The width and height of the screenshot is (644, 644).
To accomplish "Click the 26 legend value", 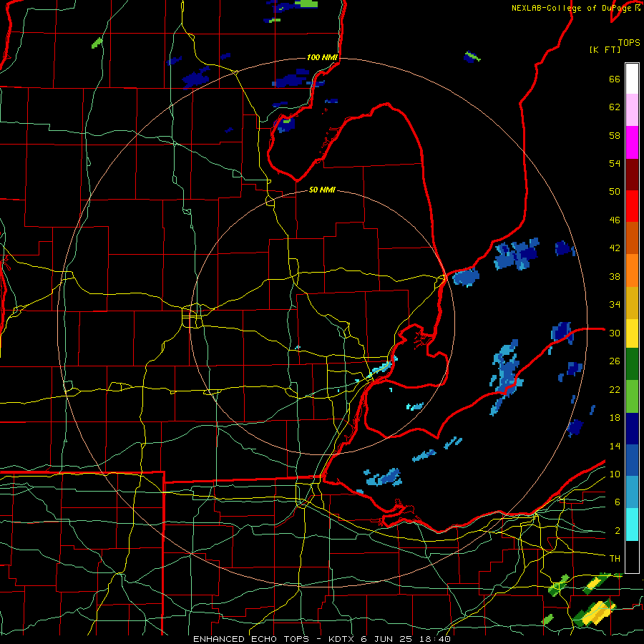I will click(x=615, y=361).
